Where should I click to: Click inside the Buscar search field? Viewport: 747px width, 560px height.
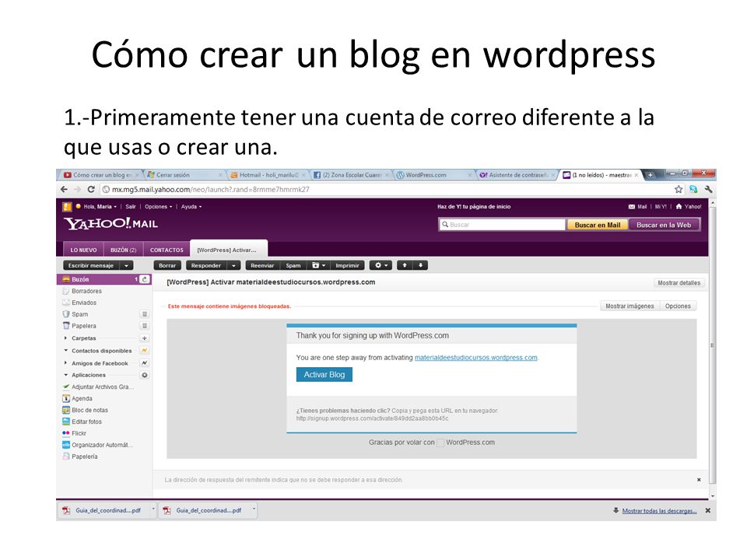[502, 225]
